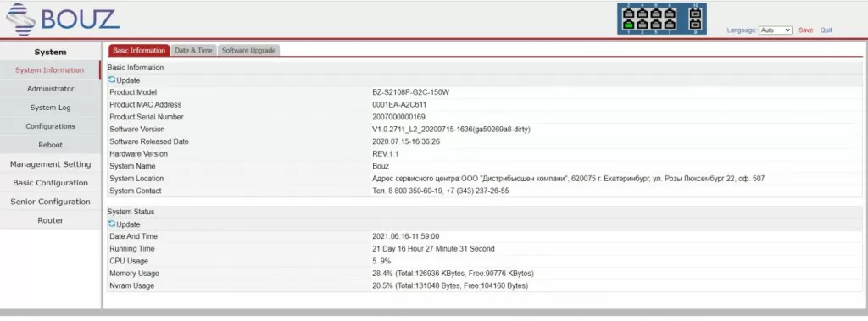Expand Senior Configuration section
868x321 pixels.
[x=50, y=202]
